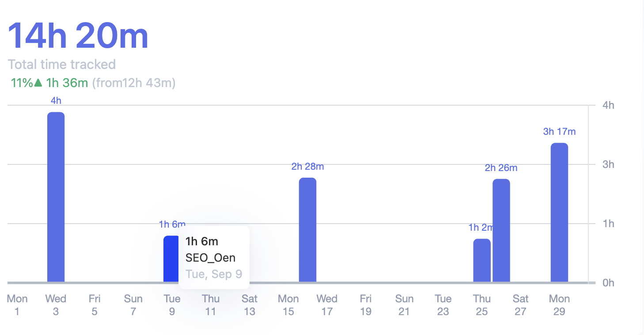
Task: Click the SEO_Oen project name in tooltip
Action: click(210, 258)
